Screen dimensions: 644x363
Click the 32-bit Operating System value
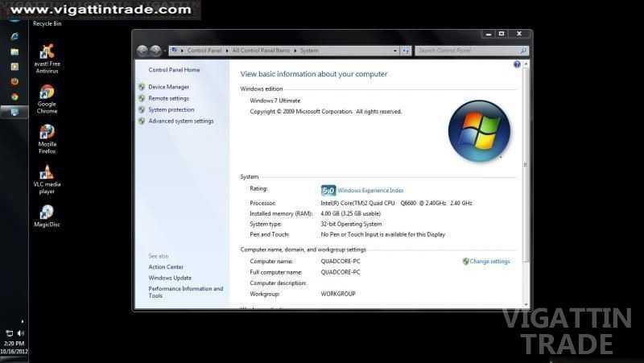[x=351, y=225]
